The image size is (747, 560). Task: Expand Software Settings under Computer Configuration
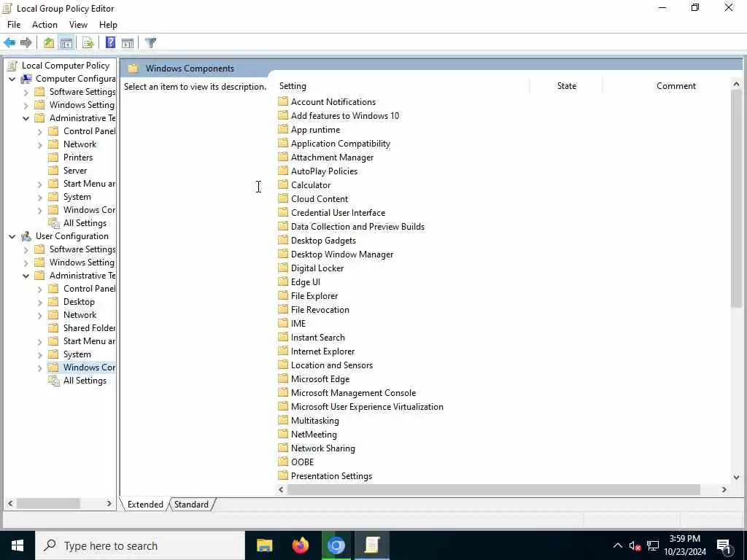(26, 92)
